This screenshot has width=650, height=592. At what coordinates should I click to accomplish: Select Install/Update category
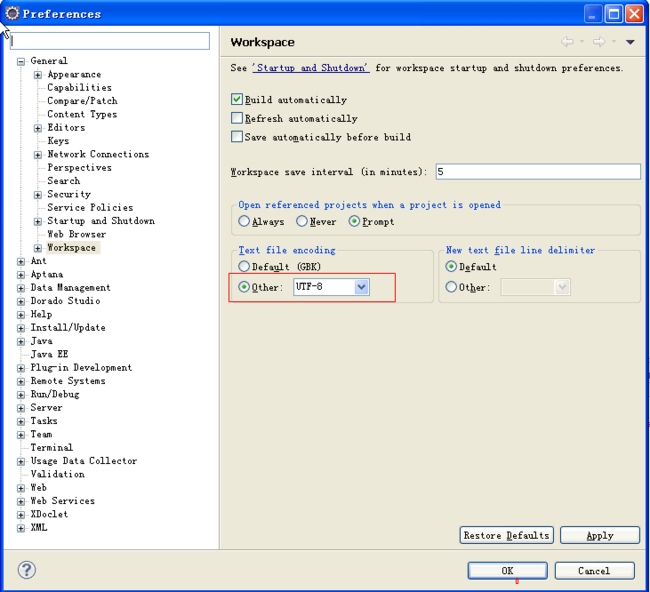[68, 328]
